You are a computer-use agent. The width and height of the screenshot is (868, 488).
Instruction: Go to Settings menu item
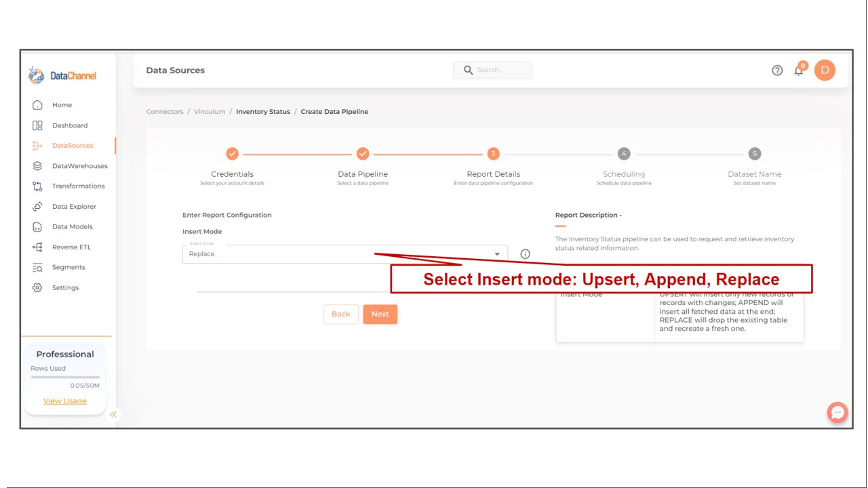tap(65, 288)
